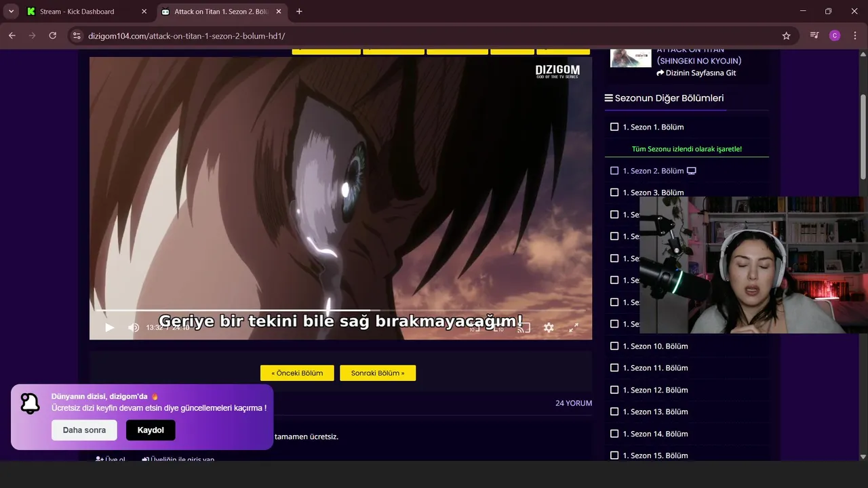
Task: Open the 1. Sezon 11. Bölüm episode link
Action: [x=655, y=367]
